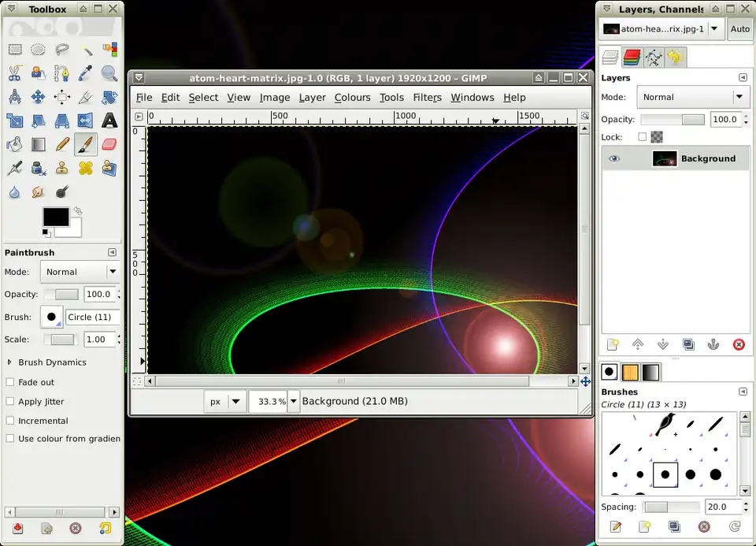
Task: Activate the Heal tool bandage icon
Action: coord(86,168)
